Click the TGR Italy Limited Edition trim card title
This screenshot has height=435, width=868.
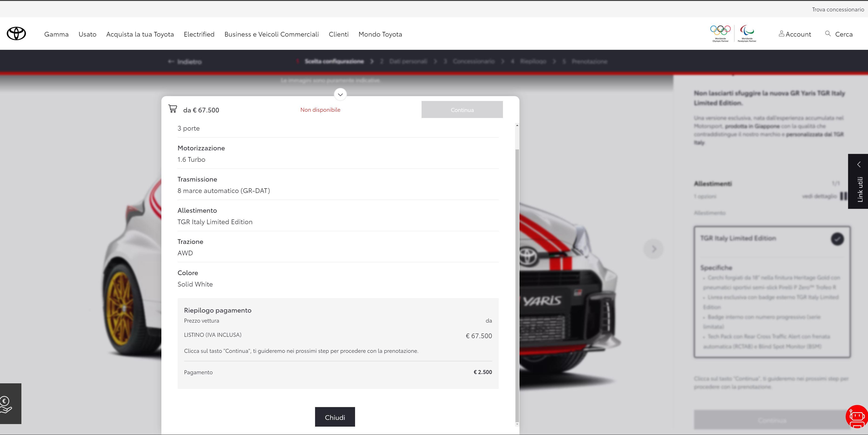[x=738, y=238]
